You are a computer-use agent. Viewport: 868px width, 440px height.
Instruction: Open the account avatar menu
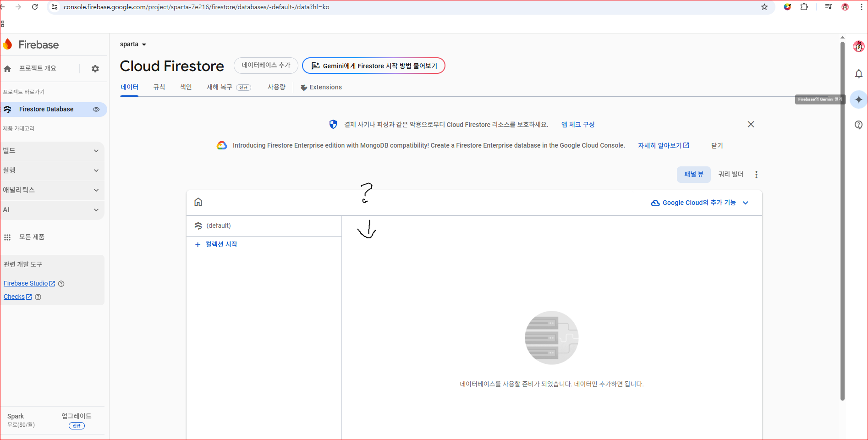tap(858, 46)
